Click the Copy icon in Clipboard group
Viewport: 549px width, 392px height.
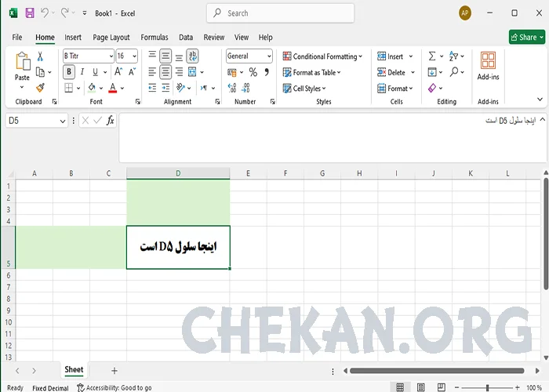tap(40, 72)
